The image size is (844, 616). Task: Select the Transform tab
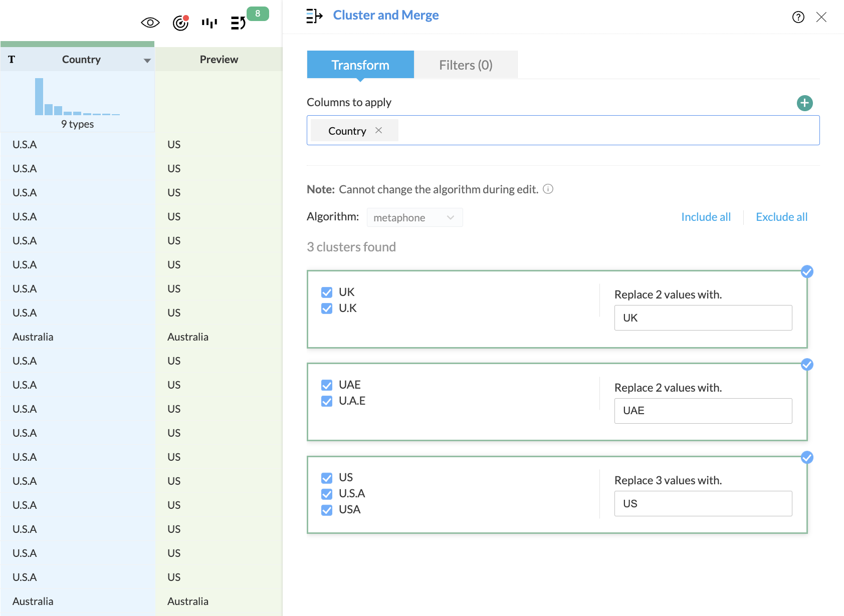click(360, 65)
